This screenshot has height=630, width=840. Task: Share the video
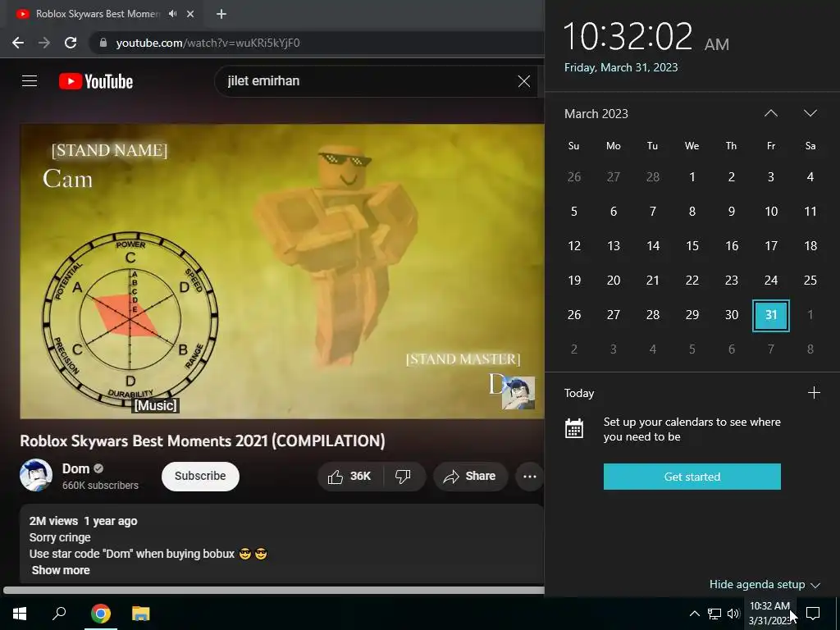(470, 477)
